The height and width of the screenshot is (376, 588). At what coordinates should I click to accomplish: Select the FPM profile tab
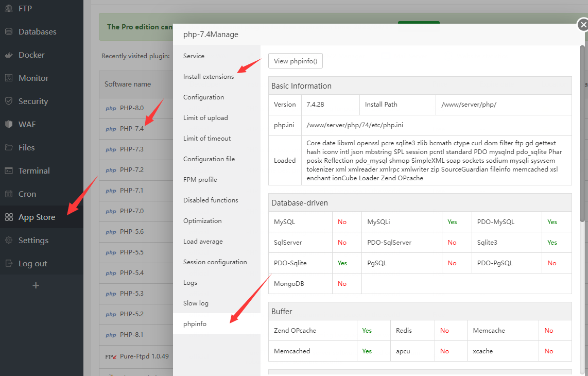(x=200, y=179)
